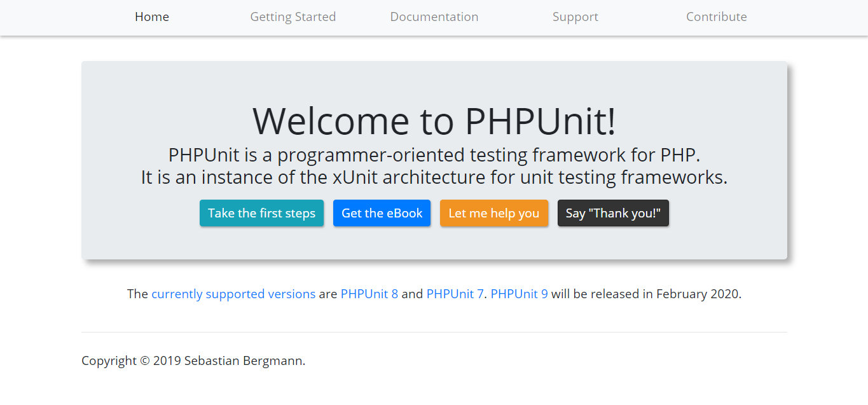Click the dark Say "Thank you!" button
The image size is (868, 405).
[613, 213]
